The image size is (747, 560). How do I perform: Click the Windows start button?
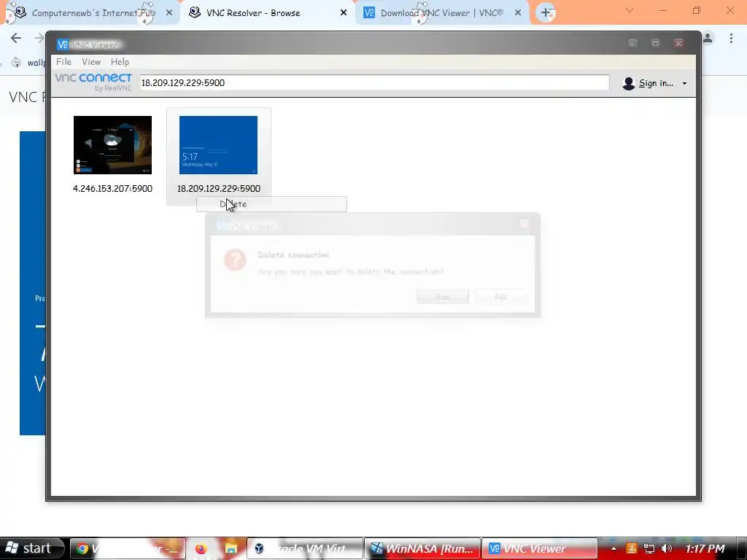click(31, 548)
